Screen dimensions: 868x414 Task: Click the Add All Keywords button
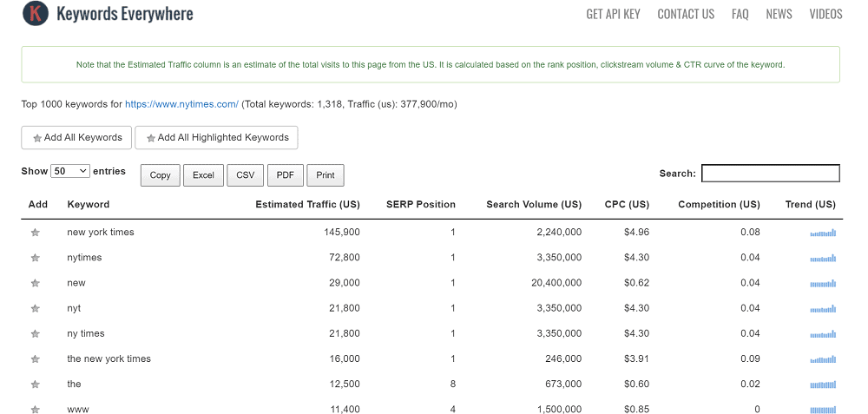[76, 138]
